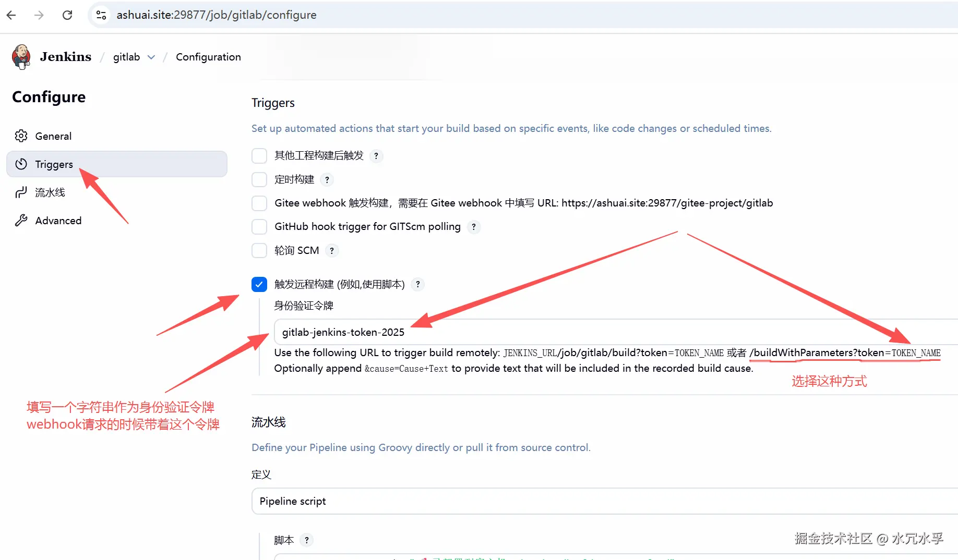Open help for 触发远程构建 option
The image size is (958, 560).
418,284
